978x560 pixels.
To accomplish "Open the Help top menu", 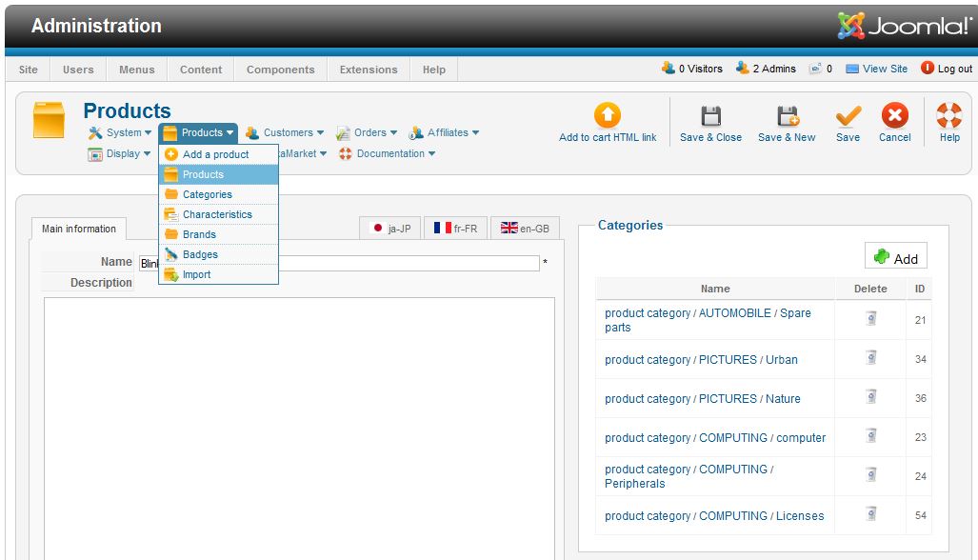I will pos(434,70).
